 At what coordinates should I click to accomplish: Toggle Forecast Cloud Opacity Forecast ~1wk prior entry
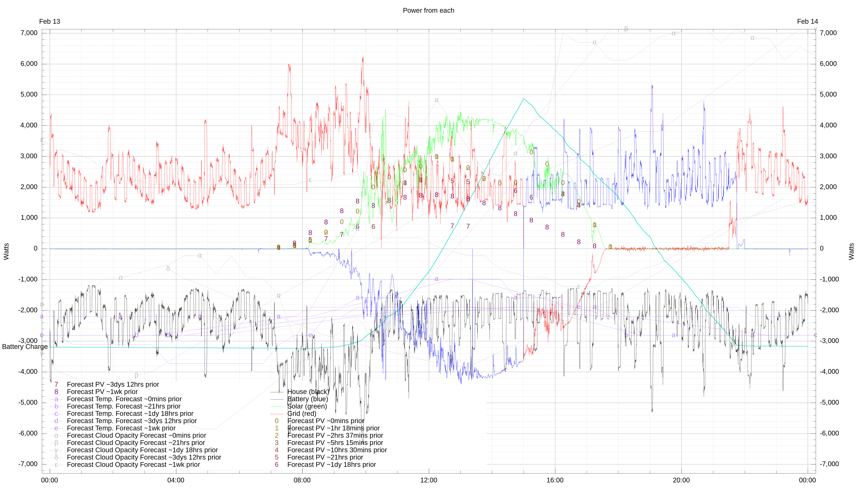point(133,465)
